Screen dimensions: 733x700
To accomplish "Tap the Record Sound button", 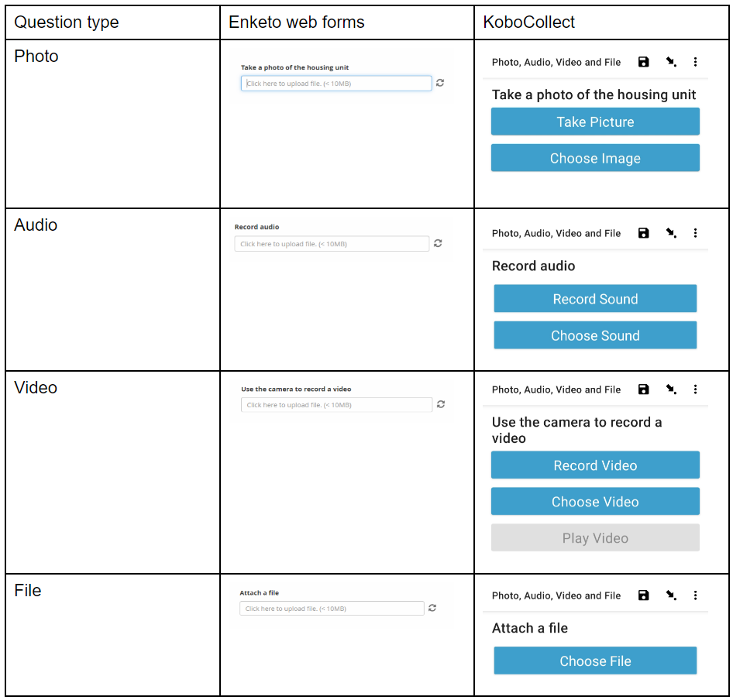I will point(595,299).
